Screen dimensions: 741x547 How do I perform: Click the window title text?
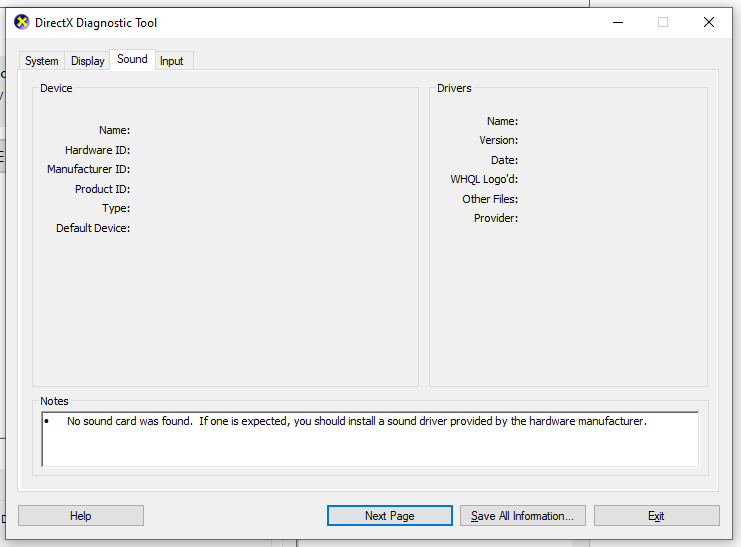point(96,23)
